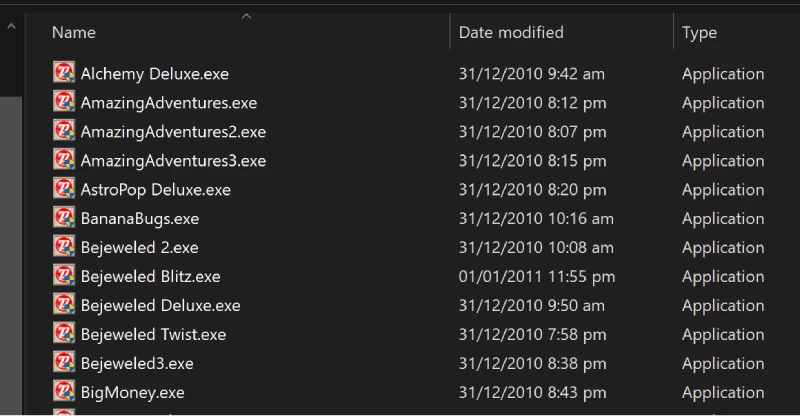Sort files by Type column header
Screen dimensions: 800x416
699,33
